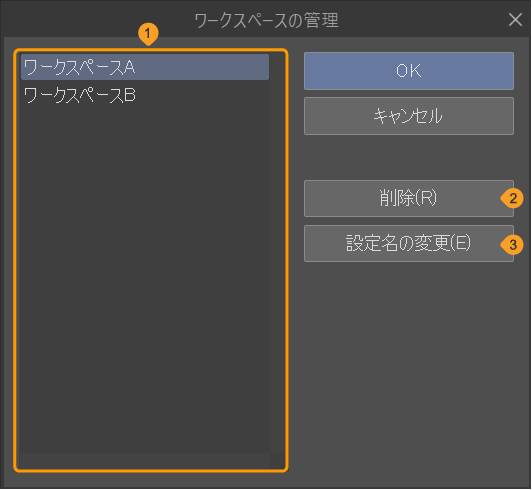The height and width of the screenshot is (490, 532).
Task: Click the キャンセル button
Action: [409, 116]
